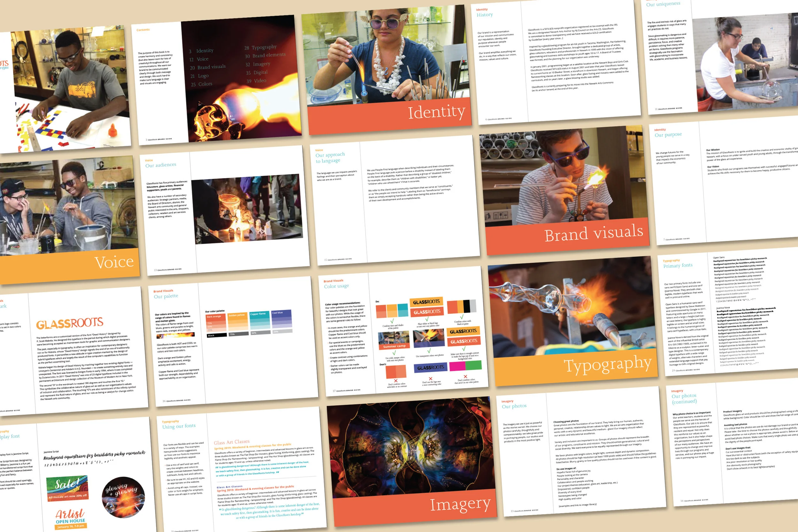Screen dimensions: 798x532
Task: Select '35 Digital' contents entry
Action: (257, 72)
